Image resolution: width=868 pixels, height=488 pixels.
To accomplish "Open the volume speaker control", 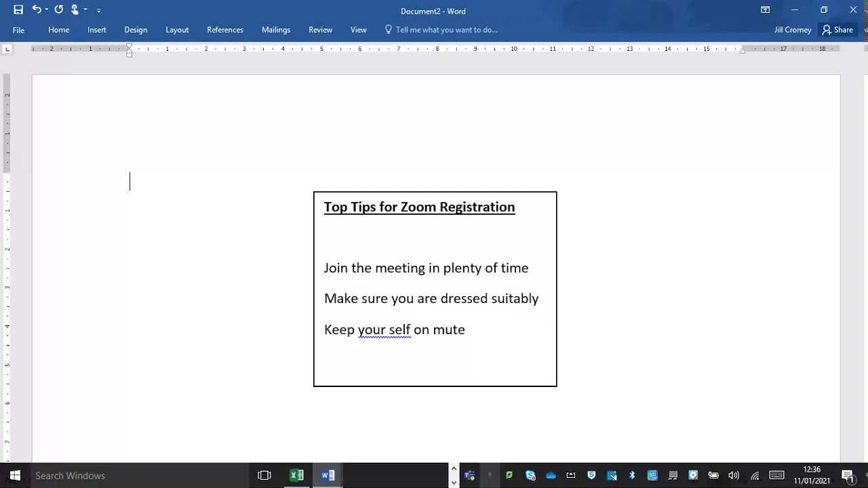I will tap(734, 475).
